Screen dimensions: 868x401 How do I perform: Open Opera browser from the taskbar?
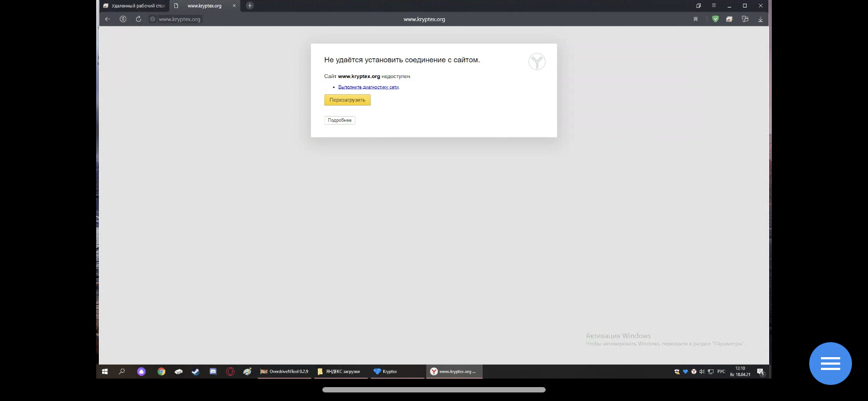pyautogui.click(x=230, y=372)
